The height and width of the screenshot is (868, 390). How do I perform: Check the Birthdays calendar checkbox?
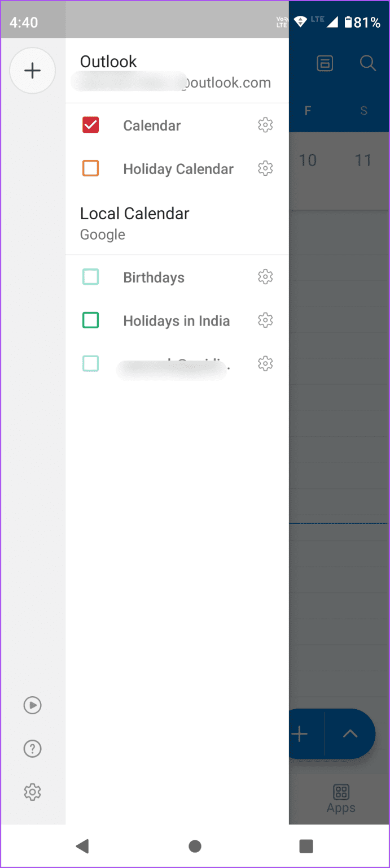click(x=90, y=276)
